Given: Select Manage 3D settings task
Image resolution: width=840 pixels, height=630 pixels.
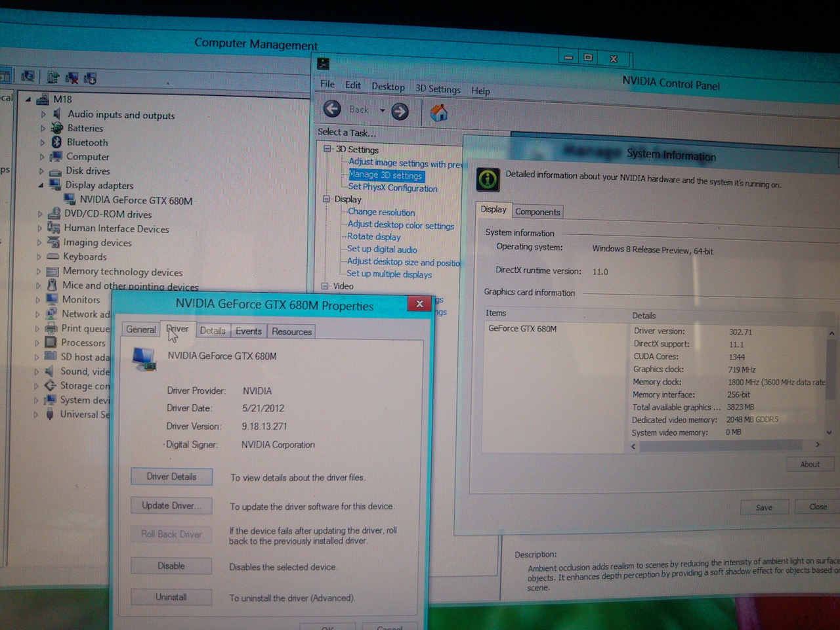Looking at the screenshot, I should tap(386, 175).
